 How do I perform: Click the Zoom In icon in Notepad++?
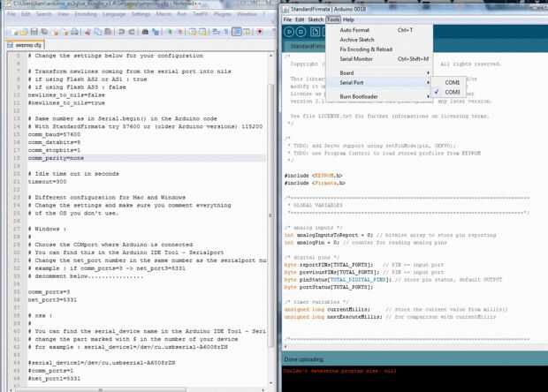point(169,32)
